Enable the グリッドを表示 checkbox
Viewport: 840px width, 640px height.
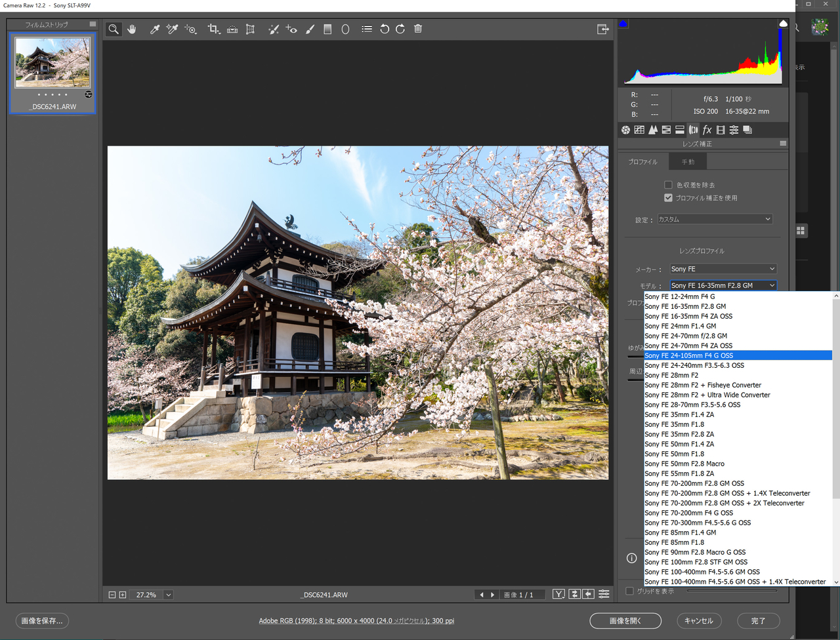tap(630, 591)
